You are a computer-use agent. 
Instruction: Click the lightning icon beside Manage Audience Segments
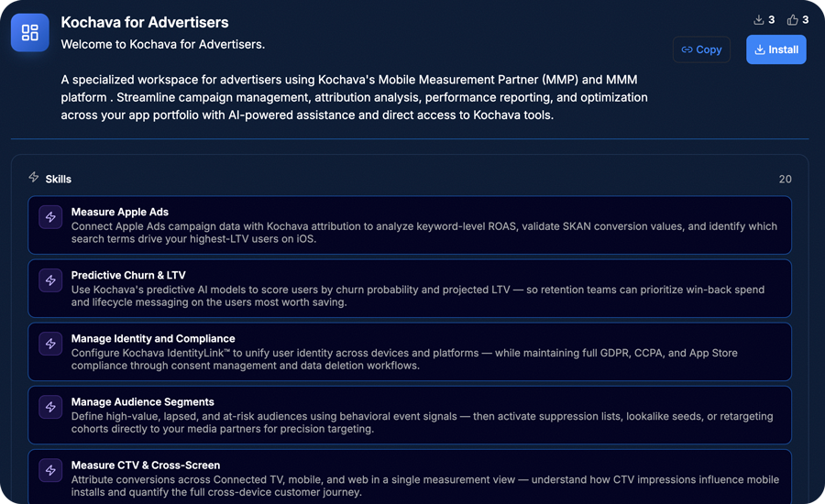pyautogui.click(x=50, y=407)
